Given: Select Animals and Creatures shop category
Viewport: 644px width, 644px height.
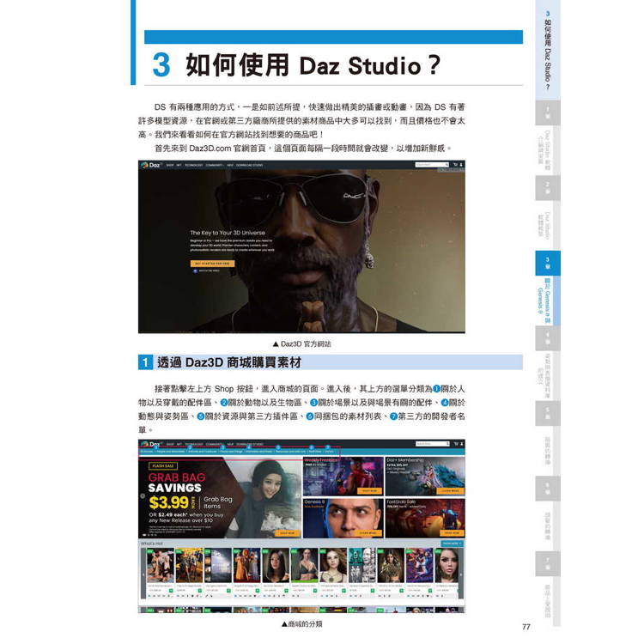Looking at the screenshot, I should pos(203,452).
